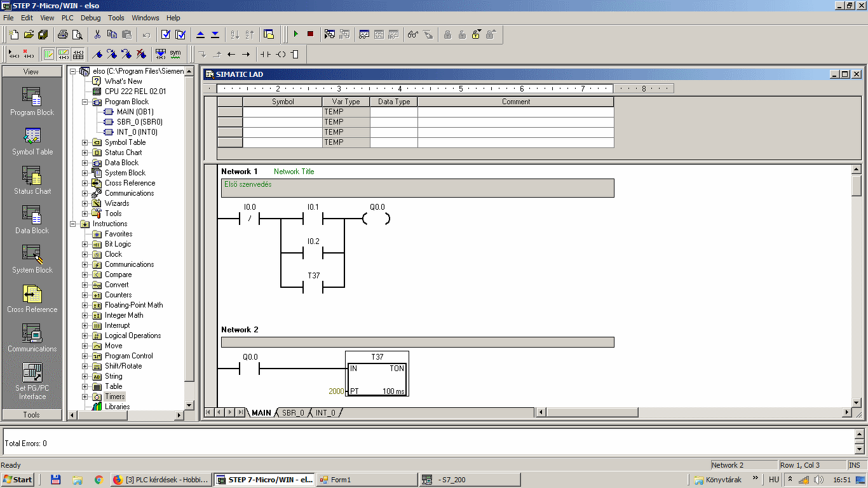Stop the PLC with the red square icon
Screen dimensions: 868x488
click(310, 34)
